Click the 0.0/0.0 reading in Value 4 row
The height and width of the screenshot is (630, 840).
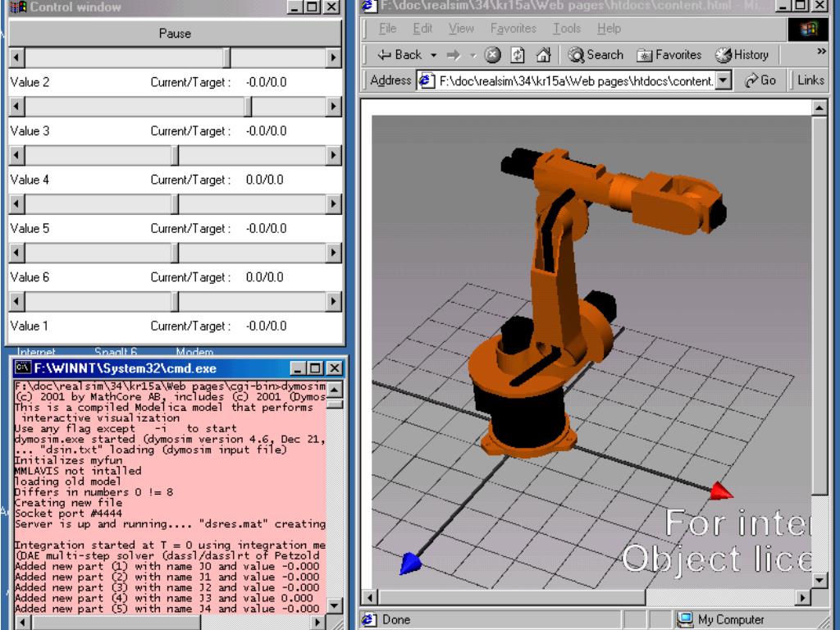[x=265, y=180]
